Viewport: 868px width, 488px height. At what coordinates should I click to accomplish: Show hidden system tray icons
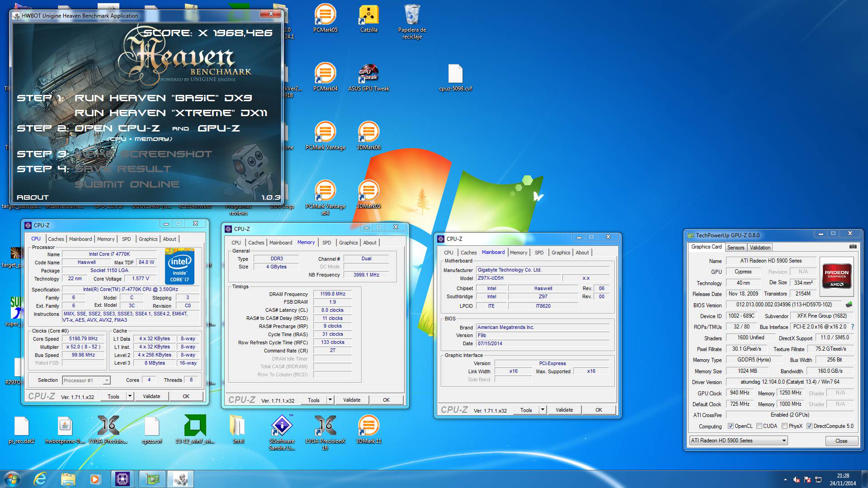[785, 479]
